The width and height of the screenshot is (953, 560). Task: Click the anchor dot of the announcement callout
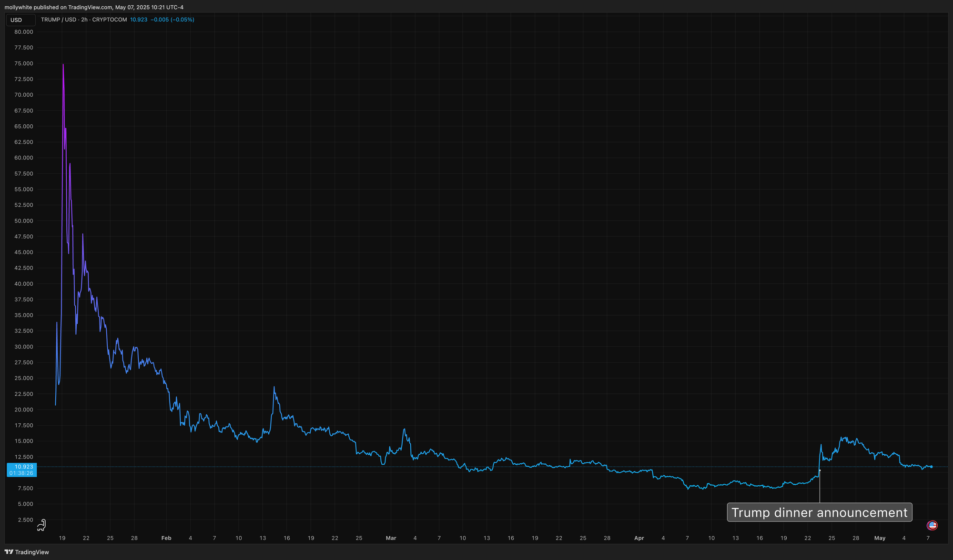(x=820, y=470)
